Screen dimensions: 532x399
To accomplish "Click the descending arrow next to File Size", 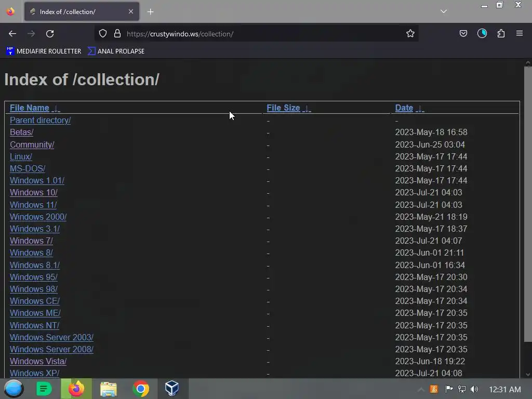I will point(307,109).
